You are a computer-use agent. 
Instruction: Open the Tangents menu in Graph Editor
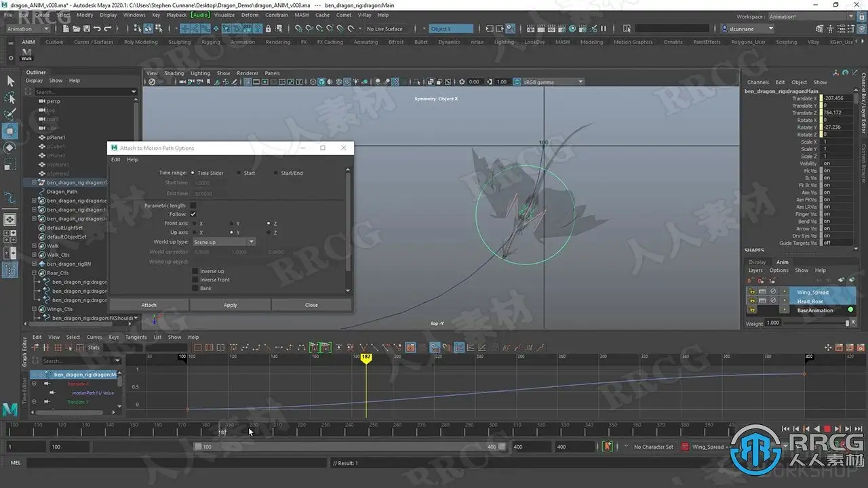pos(136,337)
